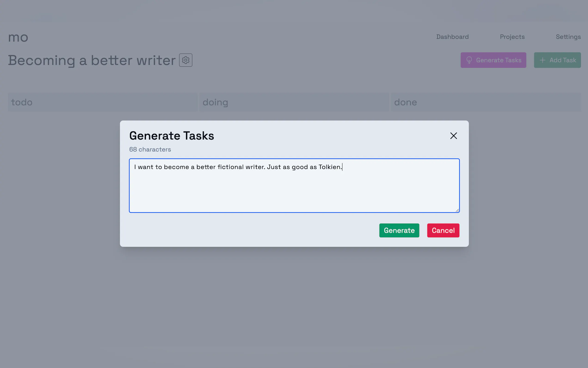Open the Dashboard page
This screenshot has height=368, width=588.
pos(452,37)
